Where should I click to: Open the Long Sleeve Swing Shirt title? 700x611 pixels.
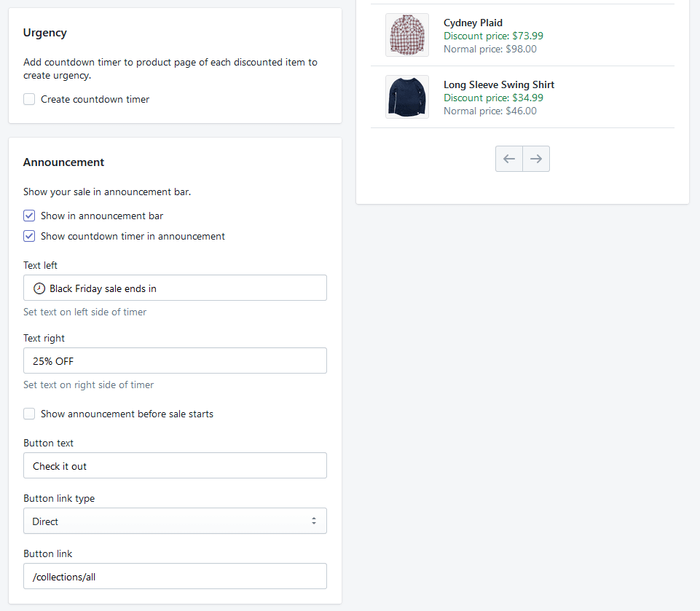pyautogui.click(x=499, y=84)
